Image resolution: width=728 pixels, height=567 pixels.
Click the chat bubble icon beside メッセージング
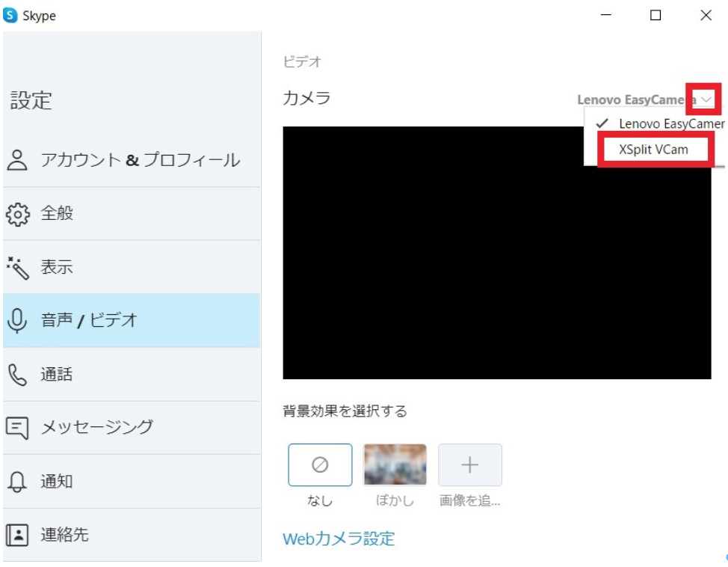point(18,428)
